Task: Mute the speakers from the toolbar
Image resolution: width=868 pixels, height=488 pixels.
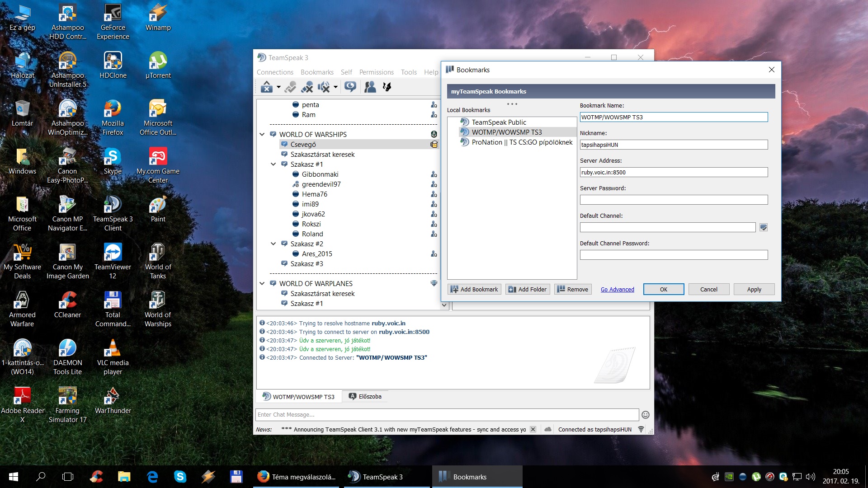Action: pyautogui.click(x=324, y=87)
